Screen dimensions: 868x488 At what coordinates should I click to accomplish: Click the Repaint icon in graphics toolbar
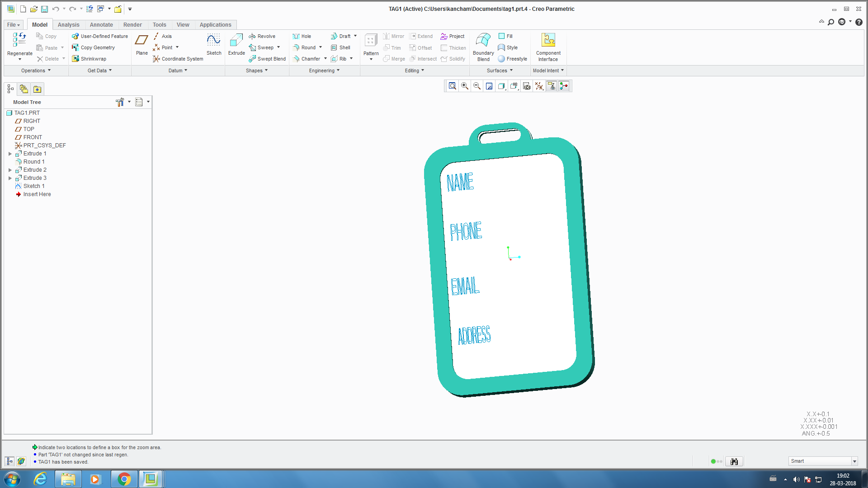[489, 86]
